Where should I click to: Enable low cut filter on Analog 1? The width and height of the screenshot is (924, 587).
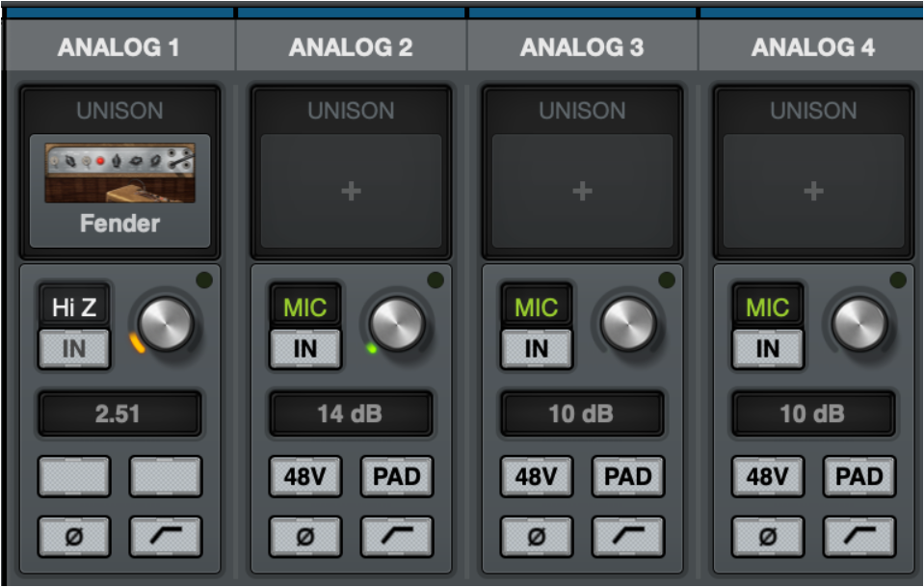pyautogui.click(x=166, y=536)
